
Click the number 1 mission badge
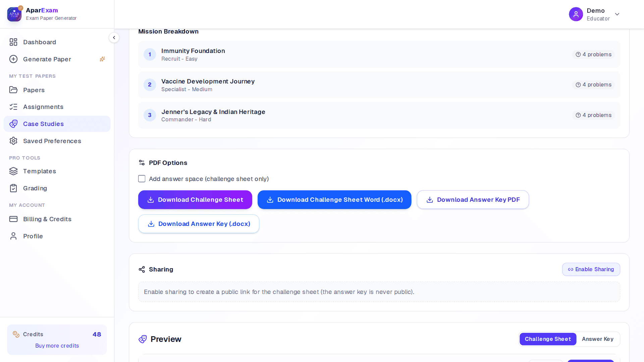pos(150,55)
